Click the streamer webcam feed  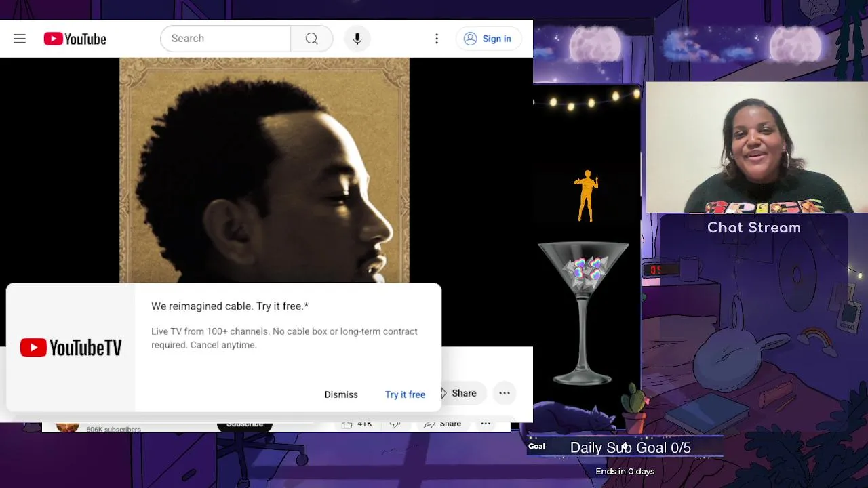[757, 148]
